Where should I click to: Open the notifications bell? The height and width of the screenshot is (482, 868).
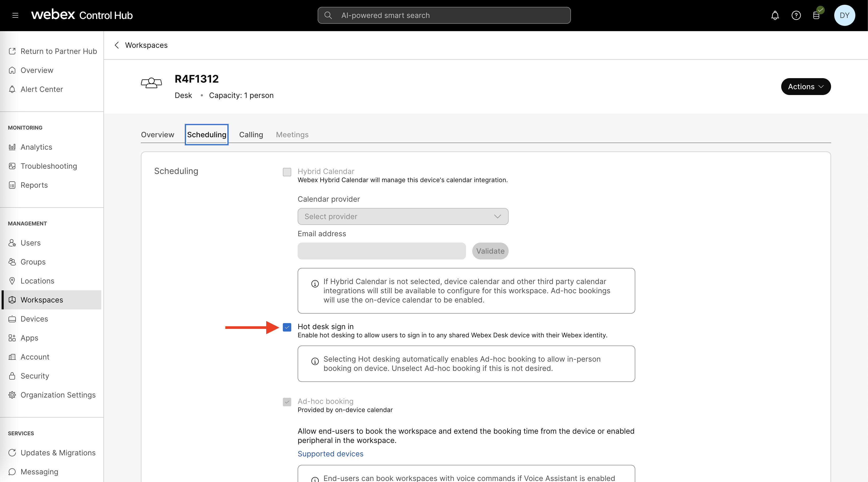coord(775,15)
